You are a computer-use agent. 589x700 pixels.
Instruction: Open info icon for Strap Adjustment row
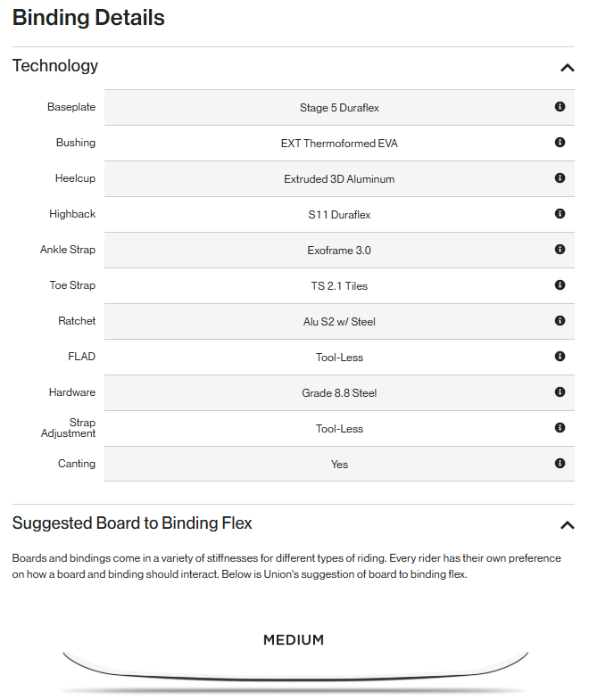pyautogui.click(x=560, y=428)
